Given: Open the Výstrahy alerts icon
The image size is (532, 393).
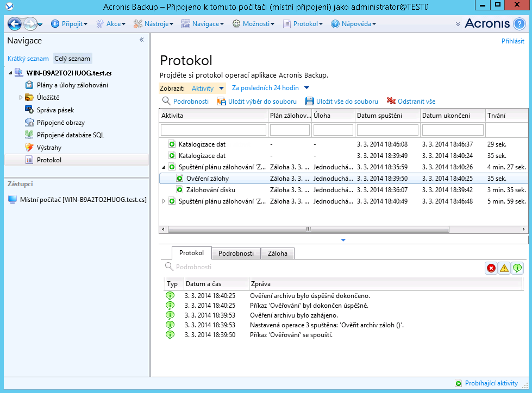Looking at the screenshot, I should (x=29, y=148).
